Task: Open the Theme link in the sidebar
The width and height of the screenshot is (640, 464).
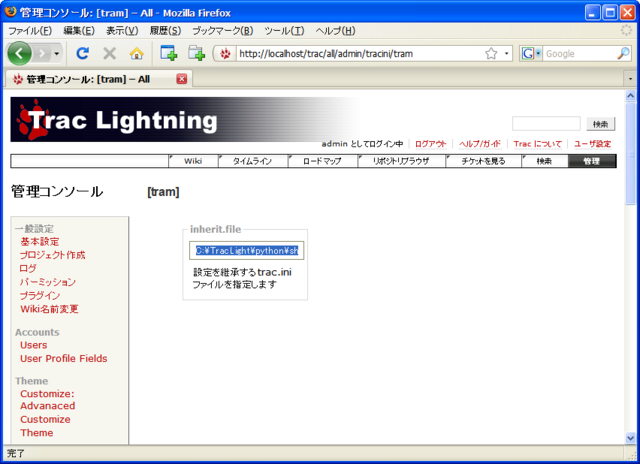Action: coord(37,433)
